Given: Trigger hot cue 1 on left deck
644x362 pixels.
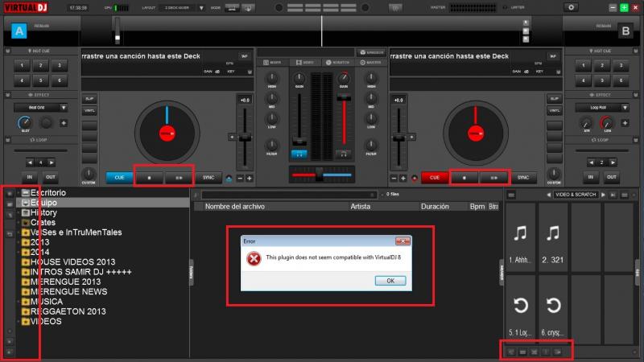Looking at the screenshot, I should coord(22,65).
